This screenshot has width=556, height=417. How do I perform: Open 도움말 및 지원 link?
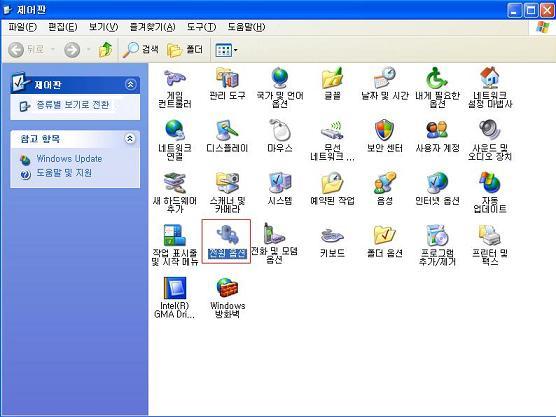[64, 173]
